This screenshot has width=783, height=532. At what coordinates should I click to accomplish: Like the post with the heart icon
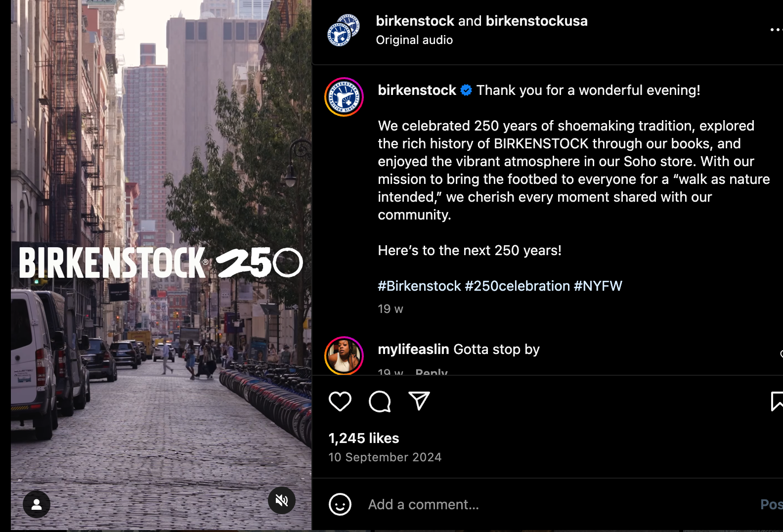[340, 401]
